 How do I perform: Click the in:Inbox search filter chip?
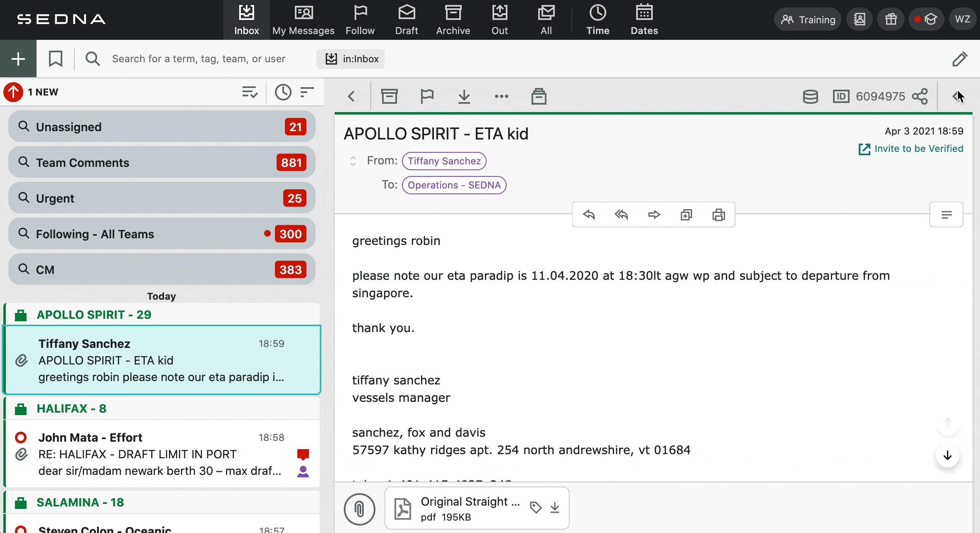coord(350,59)
